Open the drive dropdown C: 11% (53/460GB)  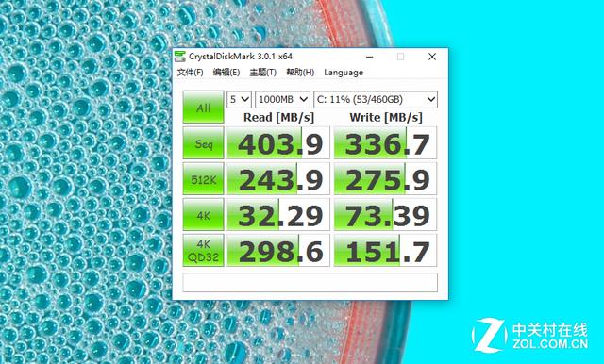(376, 99)
